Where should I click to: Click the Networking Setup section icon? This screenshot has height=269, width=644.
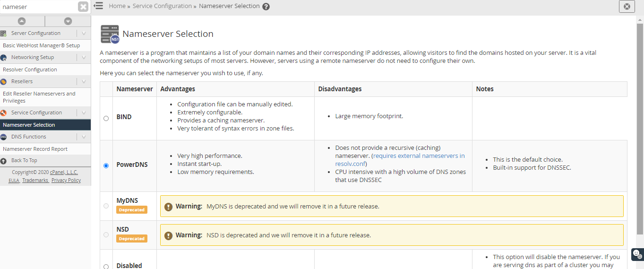(4, 58)
